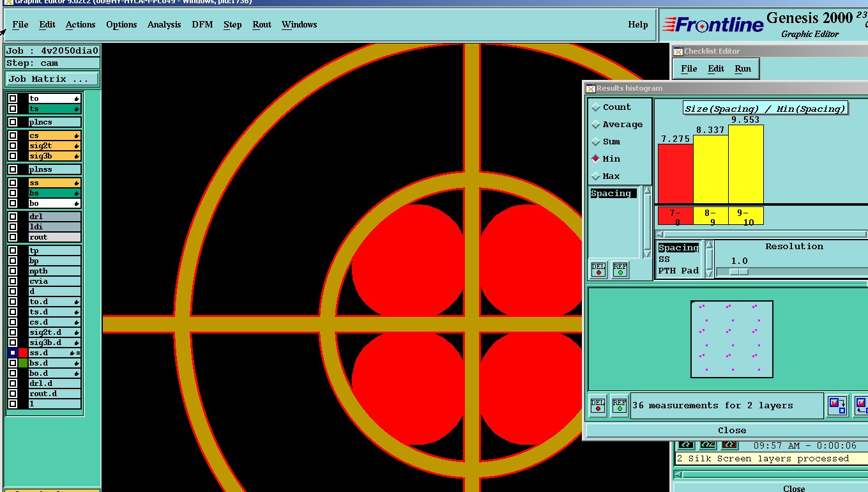Toggle the checkbox for the mpth layer
The width and height of the screenshot is (868, 492).
(13, 271)
